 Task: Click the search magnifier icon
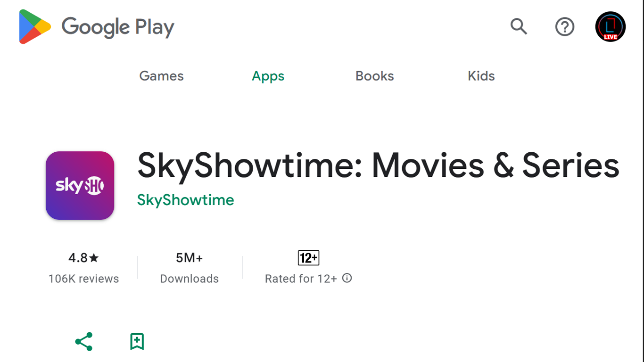[519, 26]
